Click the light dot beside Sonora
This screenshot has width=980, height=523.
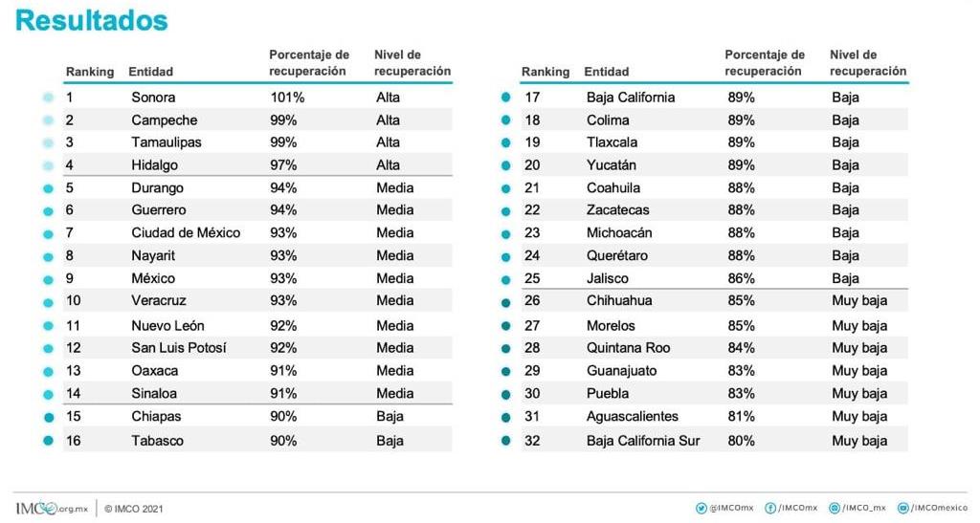(x=48, y=98)
